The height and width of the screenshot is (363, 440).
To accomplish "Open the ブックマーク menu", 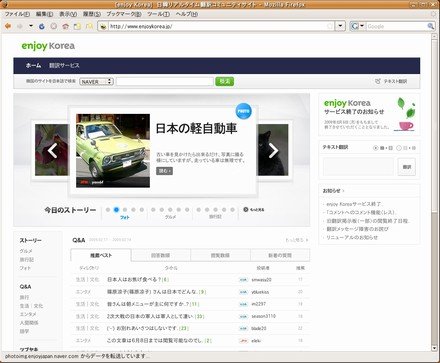I will pos(123,14).
